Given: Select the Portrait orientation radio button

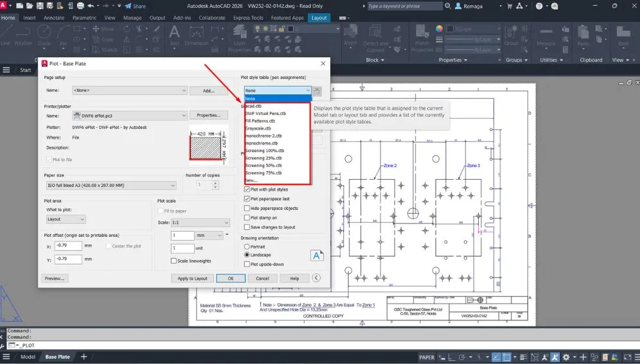Looking at the screenshot, I should 247,247.
